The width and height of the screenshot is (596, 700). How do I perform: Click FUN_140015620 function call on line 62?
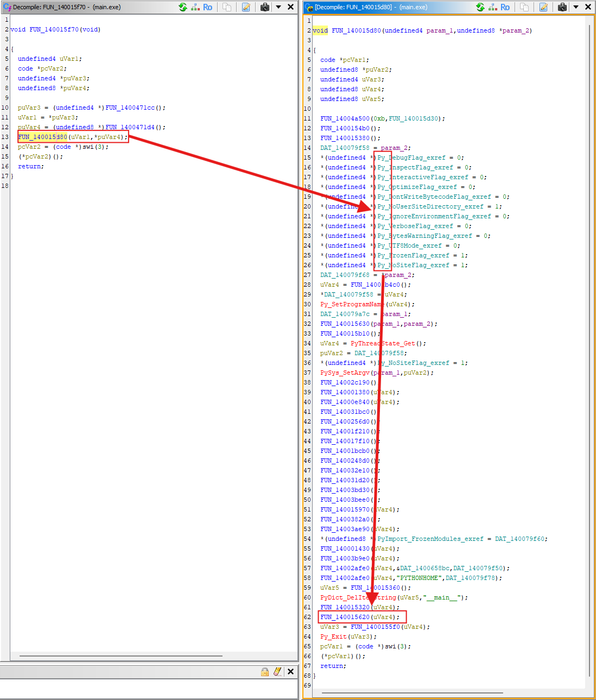pos(345,617)
